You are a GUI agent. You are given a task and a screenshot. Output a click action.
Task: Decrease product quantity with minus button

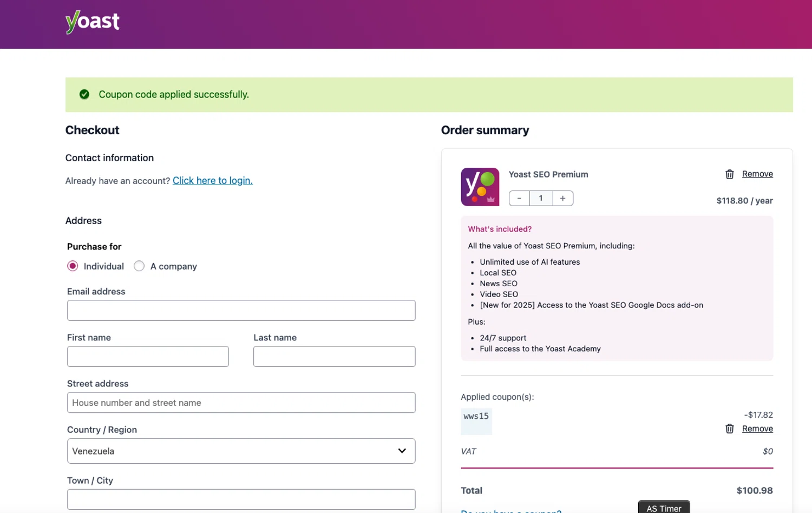(x=519, y=198)
